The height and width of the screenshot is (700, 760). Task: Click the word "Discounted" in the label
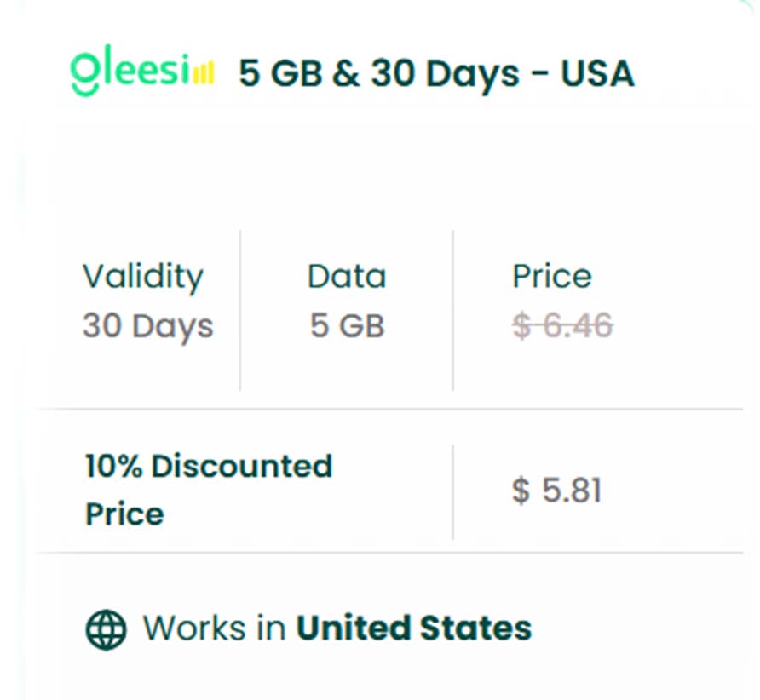coord(242,466)
